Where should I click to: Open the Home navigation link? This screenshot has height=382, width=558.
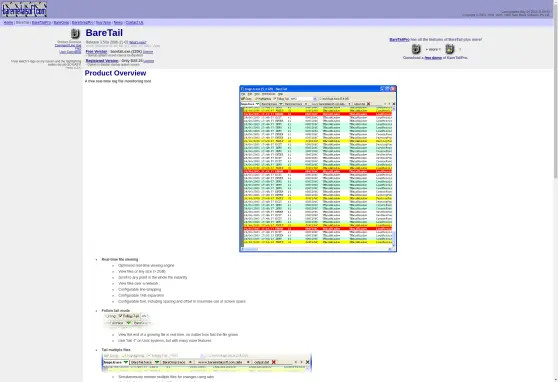[8, 22]
